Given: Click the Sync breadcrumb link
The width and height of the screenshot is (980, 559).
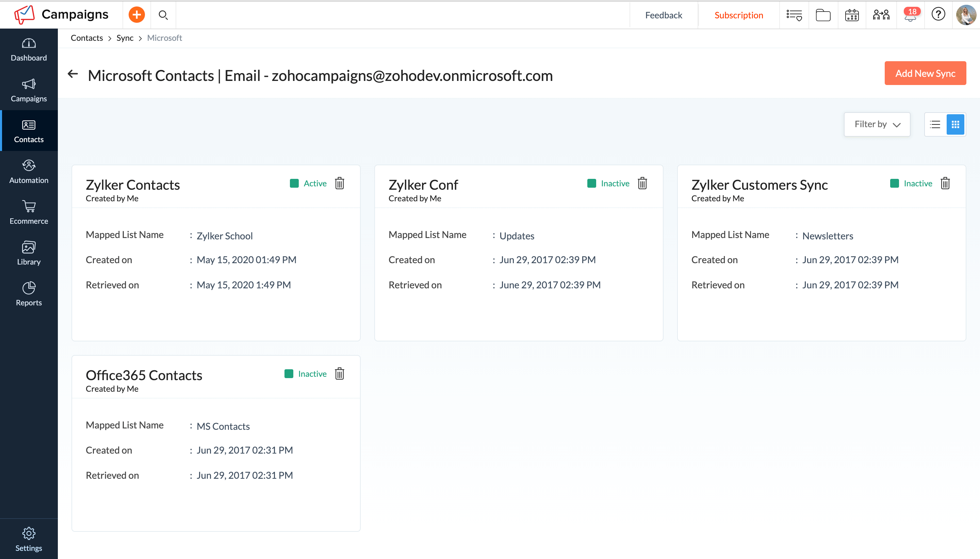Looking at the screenshot, I should pos(125,38).
